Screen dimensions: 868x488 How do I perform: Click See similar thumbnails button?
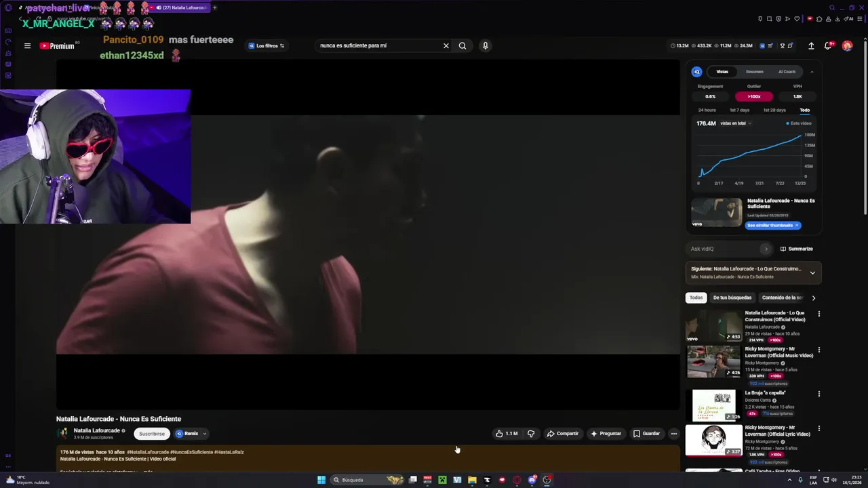[773, 225]
